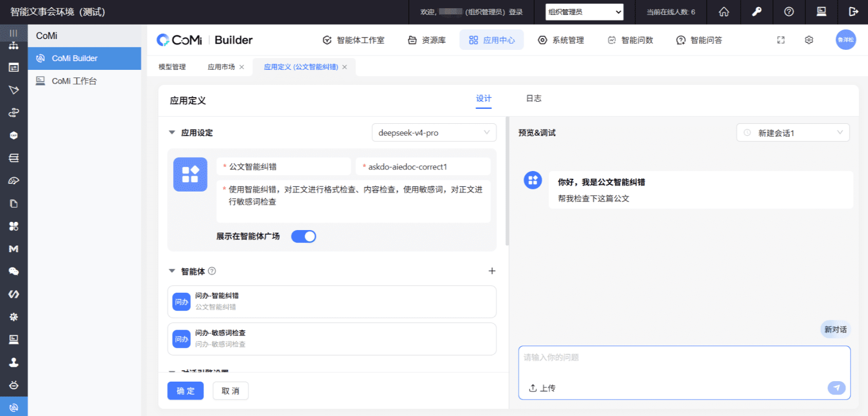Switch to the 模型管理 tab

coord(172,67)
